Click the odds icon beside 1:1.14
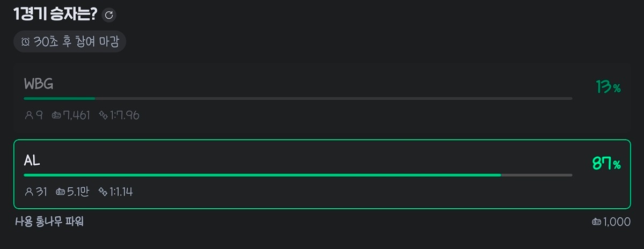The width and height of the screenshot is (644, 249). point(103,192)
